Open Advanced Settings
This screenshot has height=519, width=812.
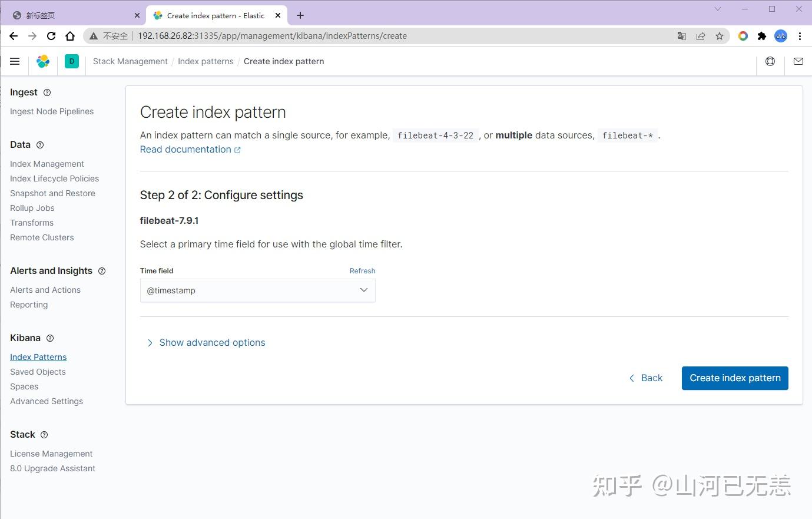(x=47, y=401)
